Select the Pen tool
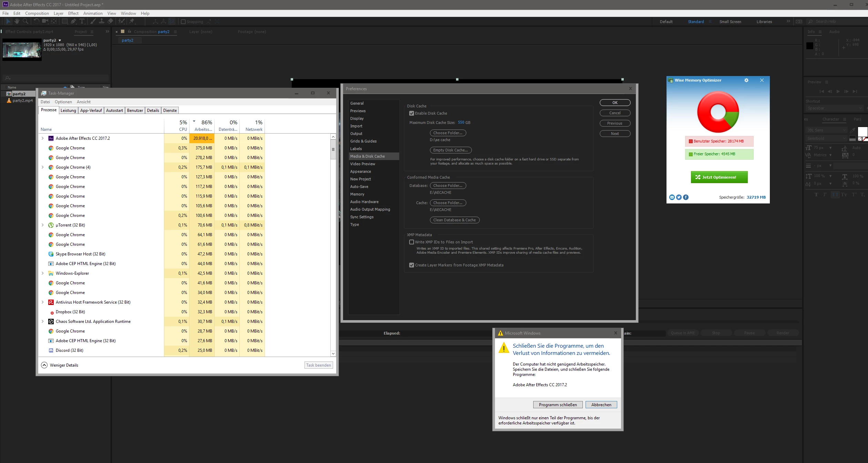 73,21
